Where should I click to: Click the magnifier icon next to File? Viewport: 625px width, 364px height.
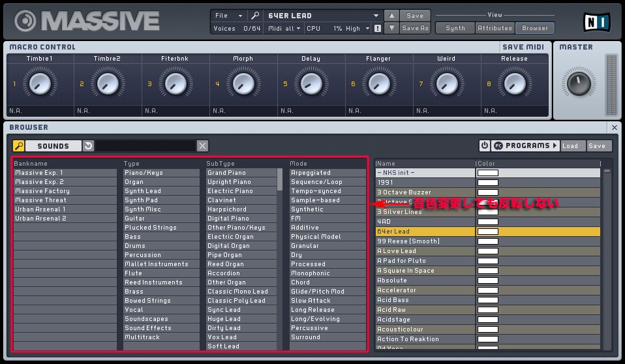point(255,16)
